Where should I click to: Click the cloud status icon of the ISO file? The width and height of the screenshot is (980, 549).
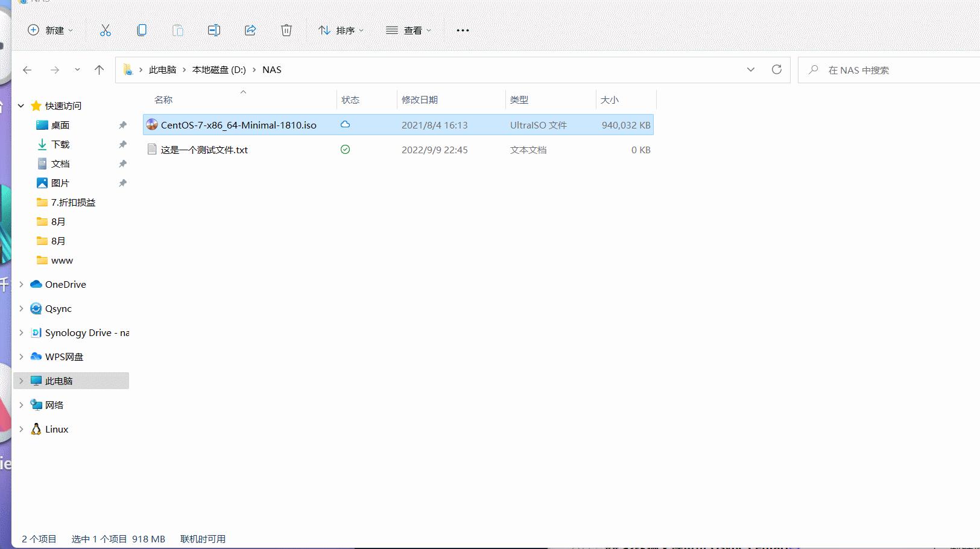pos(346,125)
